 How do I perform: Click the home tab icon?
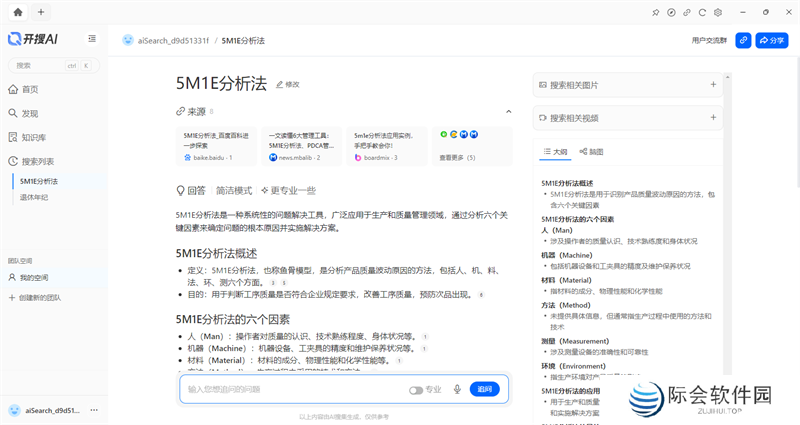[16, 12]
